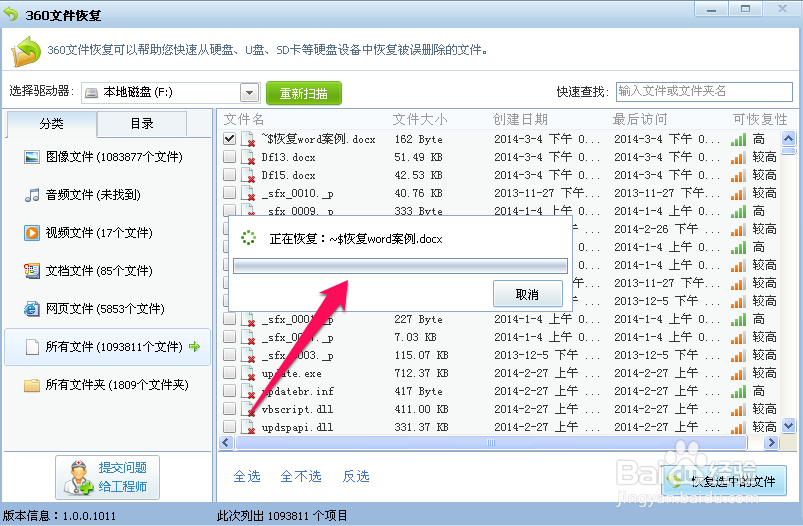Click the 重新扫描 rescan button
This screenshot has height=526, width=803.
pyautogui.click(x=304, y=93)
